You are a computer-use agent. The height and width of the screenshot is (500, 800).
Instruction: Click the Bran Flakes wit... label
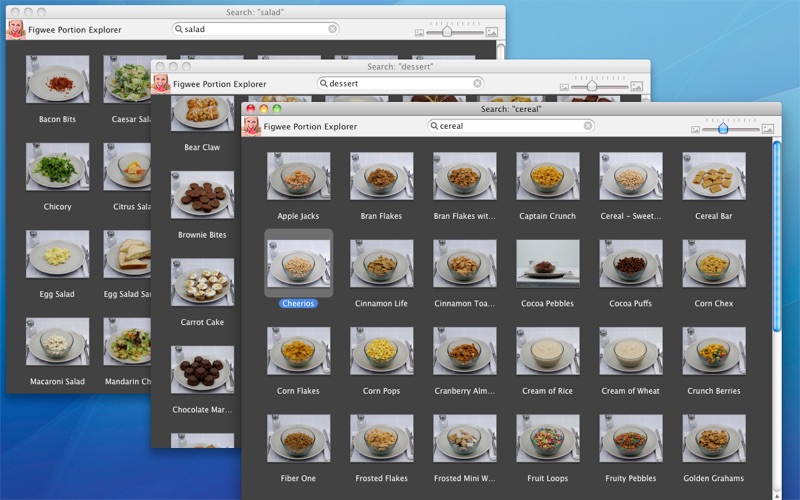point(464,216)
